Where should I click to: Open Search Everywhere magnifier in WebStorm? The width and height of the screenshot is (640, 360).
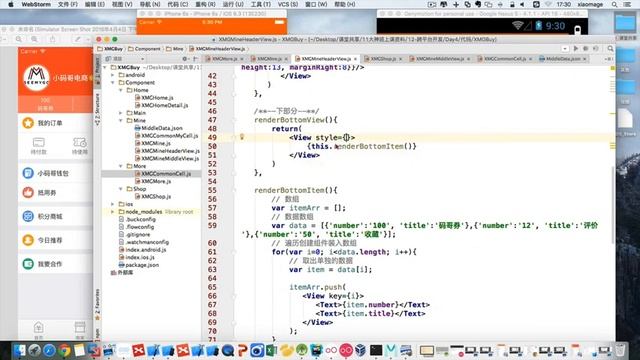point(610,49)
